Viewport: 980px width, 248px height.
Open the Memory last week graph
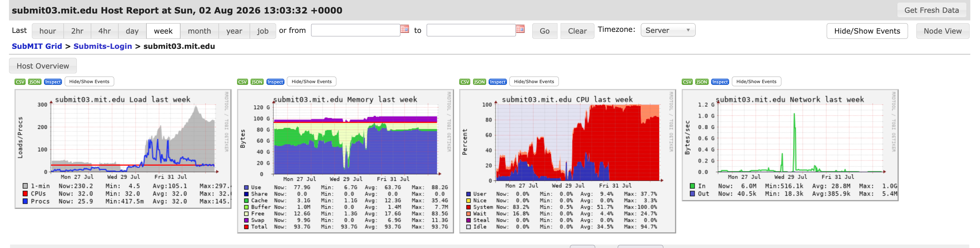[x=345, y=161]
